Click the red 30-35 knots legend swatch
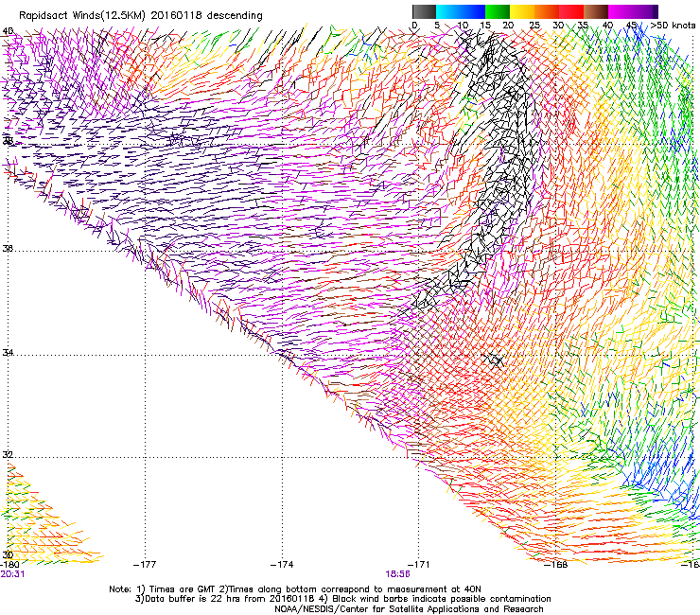This screenshot has height=615, width=700. point(571,11)
